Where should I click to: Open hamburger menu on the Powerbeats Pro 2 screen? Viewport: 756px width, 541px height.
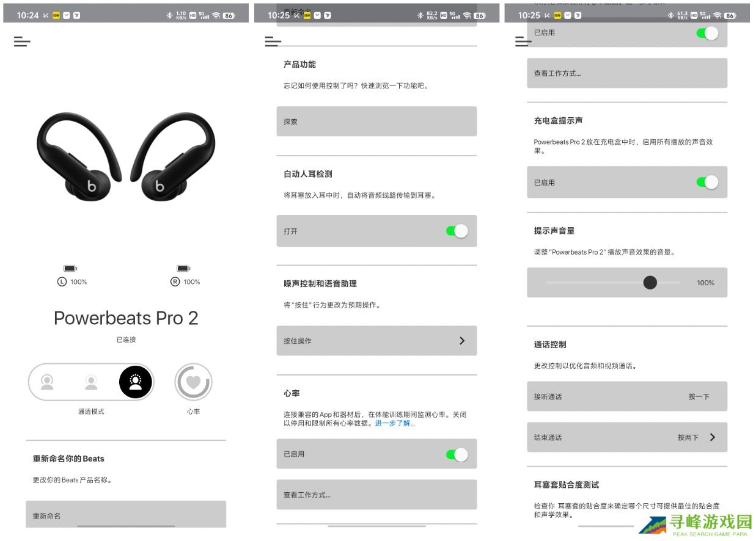(x=22, y=42)
